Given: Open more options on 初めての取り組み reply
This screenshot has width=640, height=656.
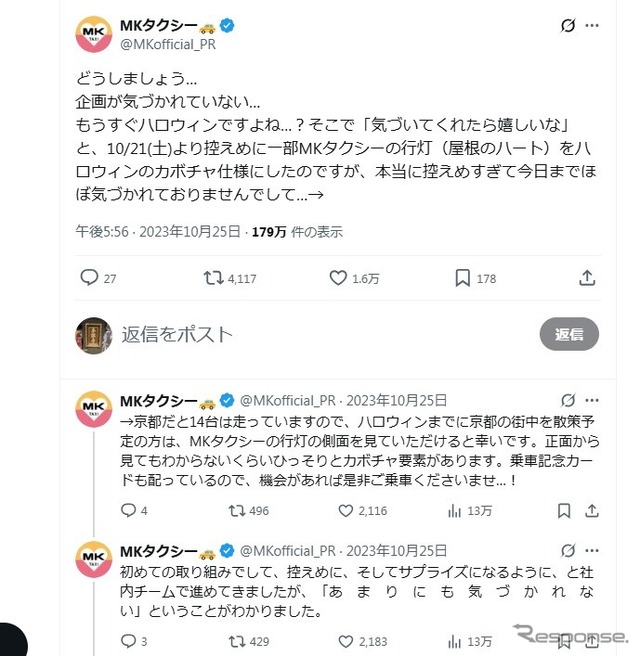Looking at the screenshot, I should [596, 550].
